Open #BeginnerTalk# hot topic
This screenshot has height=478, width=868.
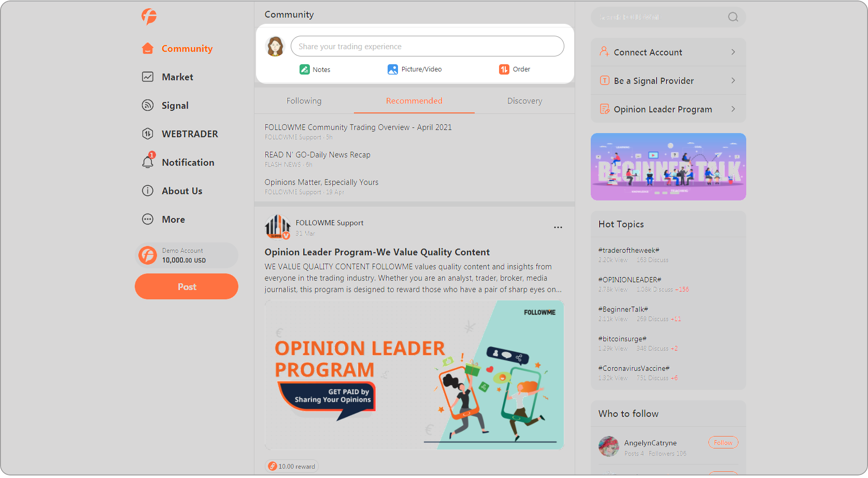(623, 309)
